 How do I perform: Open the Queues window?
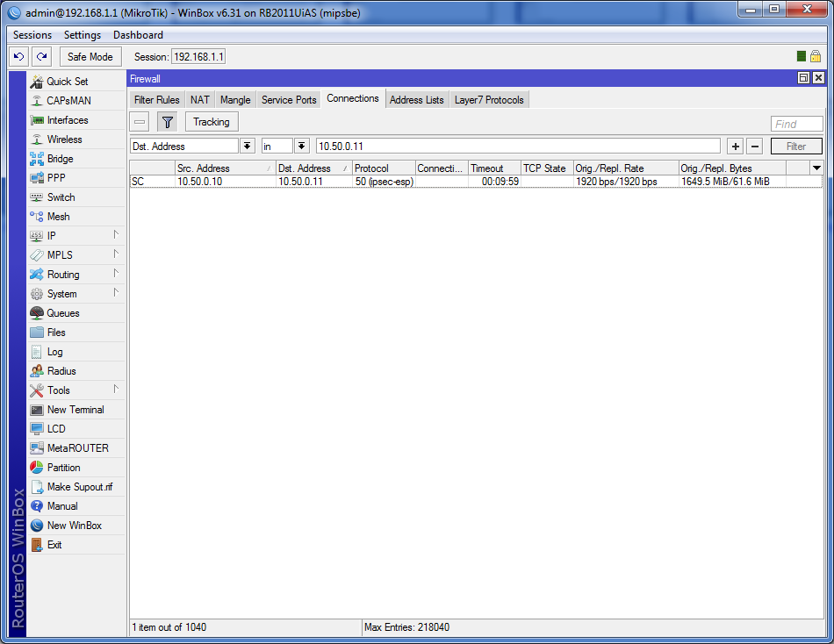click(76, 313)
